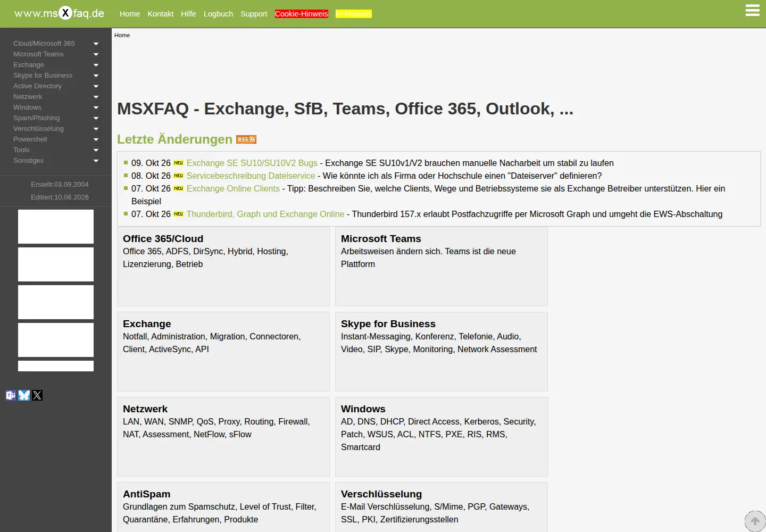Open the Skype for Business content card

[x=442, y=352]
